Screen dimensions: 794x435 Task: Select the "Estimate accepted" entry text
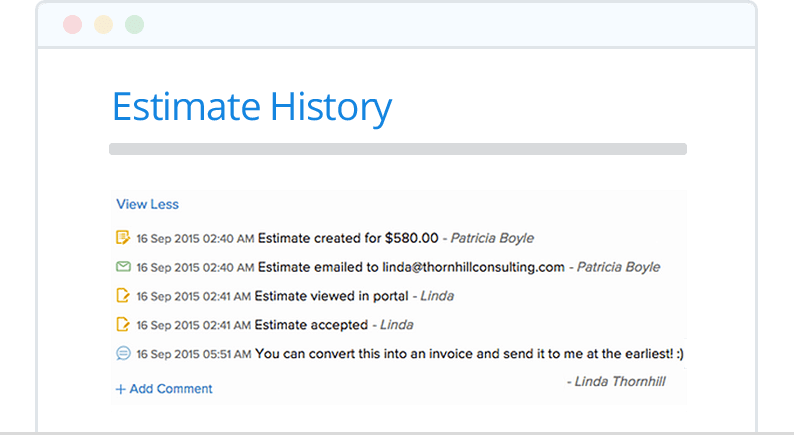[x=311, y=324]
